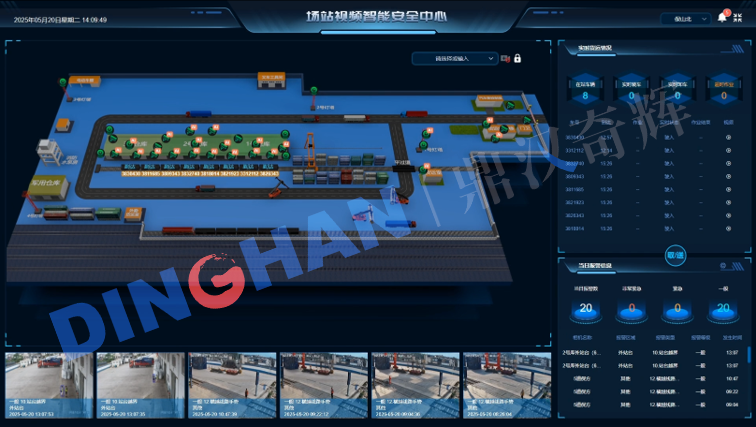This screenshot has width=756, height=427.
Task: Open video for the second vehicle table row
Action: [728, 151]
